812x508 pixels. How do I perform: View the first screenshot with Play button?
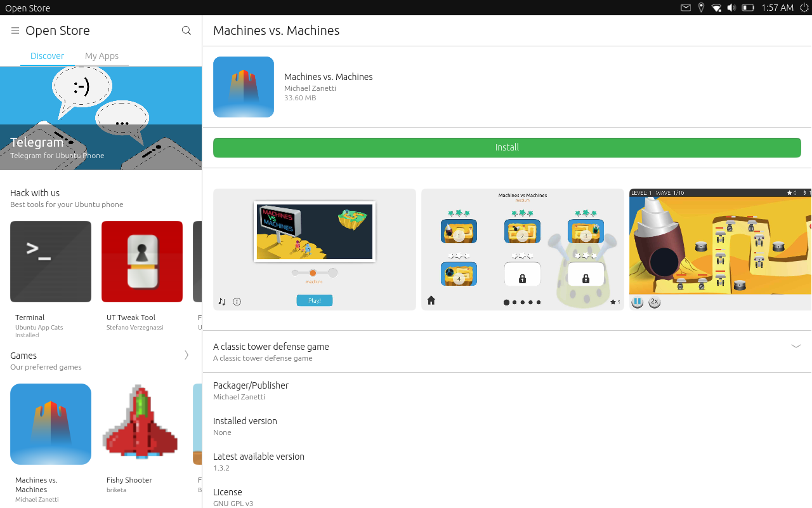click(x=315, y=250)
